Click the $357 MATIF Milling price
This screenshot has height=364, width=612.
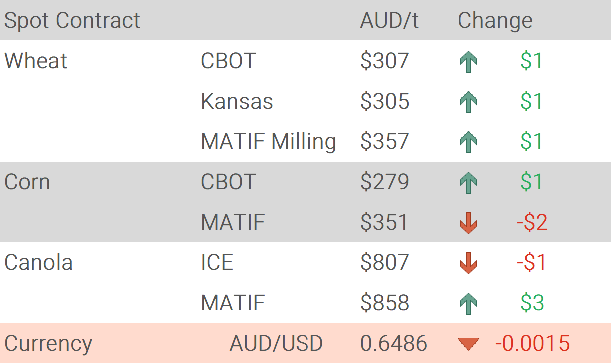tap(384, 142)
